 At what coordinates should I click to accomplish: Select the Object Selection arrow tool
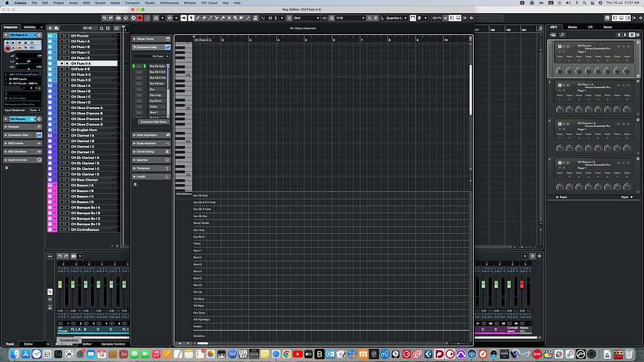(x=191, y=18)
